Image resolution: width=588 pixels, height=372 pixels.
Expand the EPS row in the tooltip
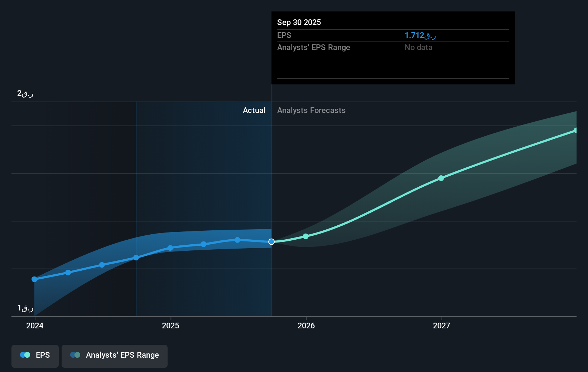(284, 35)
